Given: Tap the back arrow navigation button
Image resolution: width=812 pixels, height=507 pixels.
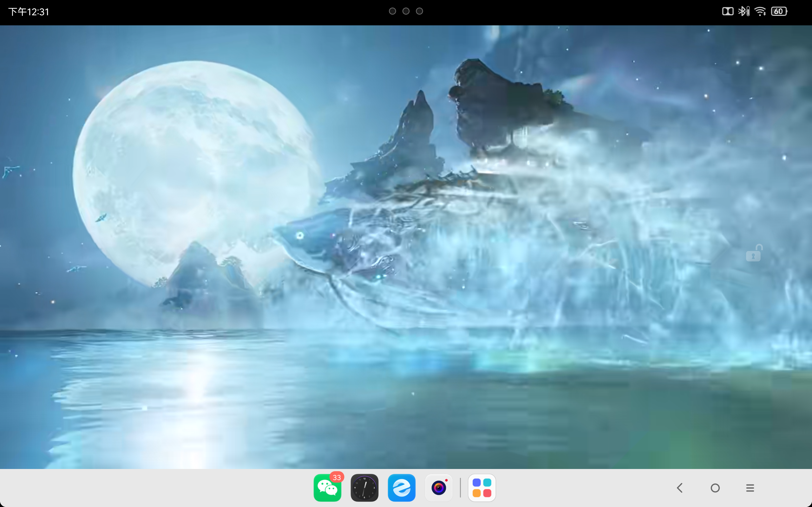Looking at the screenshot, I should click(680, 488).
